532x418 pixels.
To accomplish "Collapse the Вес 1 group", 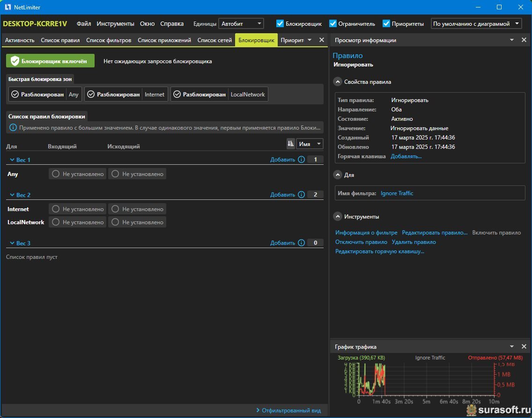I will point(12,160).
